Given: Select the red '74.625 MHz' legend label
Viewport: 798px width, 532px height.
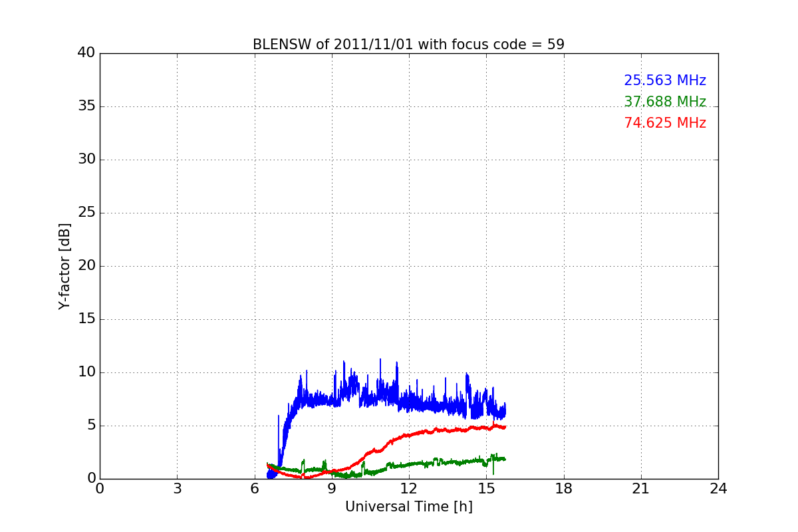Looking at the screenshot, I should point(665,123).
